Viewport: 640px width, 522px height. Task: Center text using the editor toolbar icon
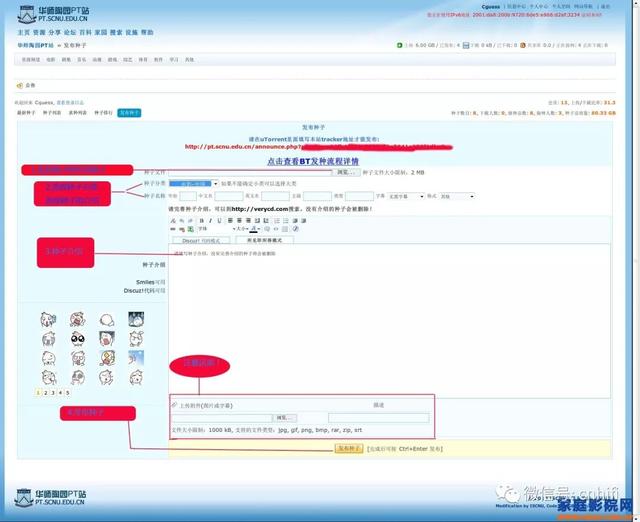click(239, 221)
